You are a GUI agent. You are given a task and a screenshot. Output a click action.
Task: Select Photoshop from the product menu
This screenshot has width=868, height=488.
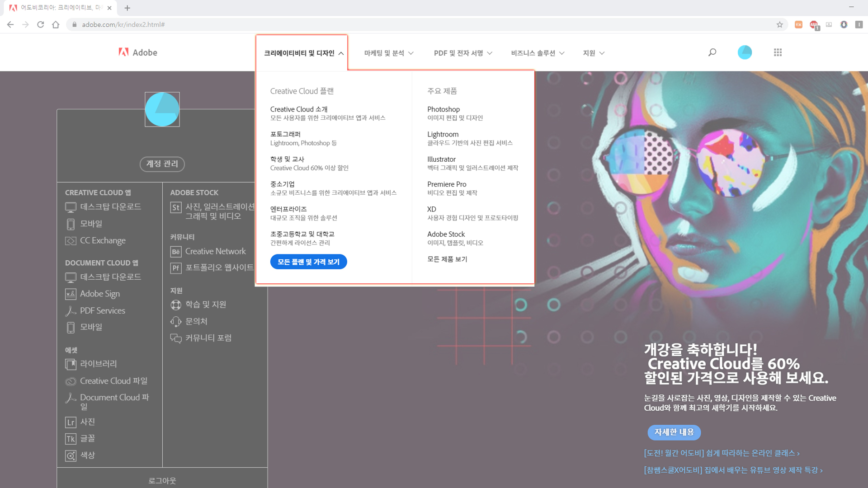443,109
